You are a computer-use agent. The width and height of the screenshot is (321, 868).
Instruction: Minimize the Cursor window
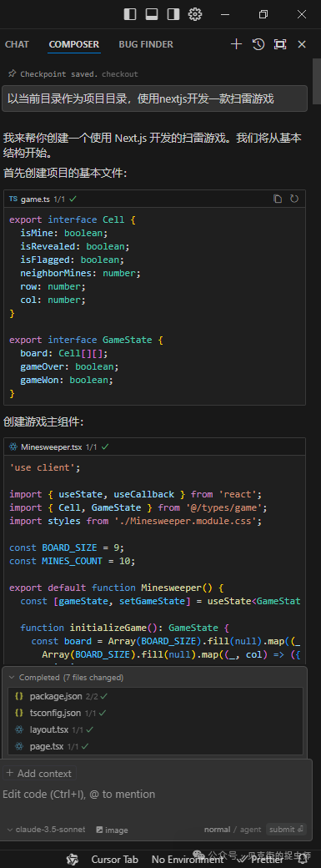point(225,14)
